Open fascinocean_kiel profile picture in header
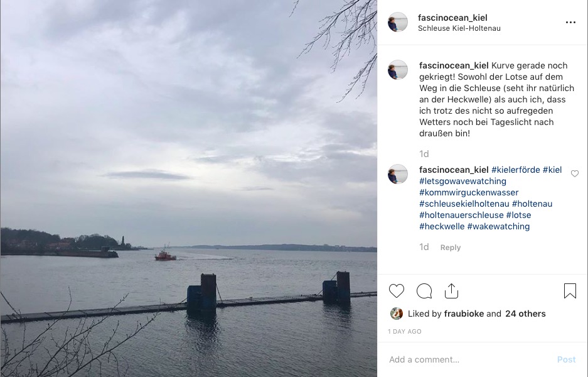The height and width of the screenshot is (377, 588). (397, 22)
